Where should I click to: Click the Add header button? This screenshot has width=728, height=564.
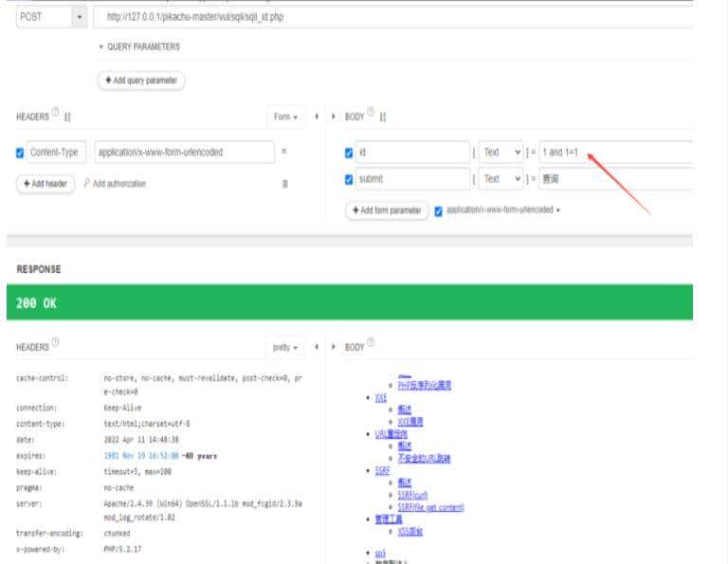point(45,184)
